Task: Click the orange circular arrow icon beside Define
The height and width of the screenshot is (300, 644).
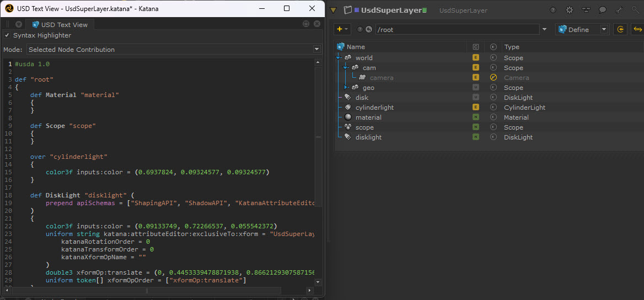Action: (x=621, y=29)
